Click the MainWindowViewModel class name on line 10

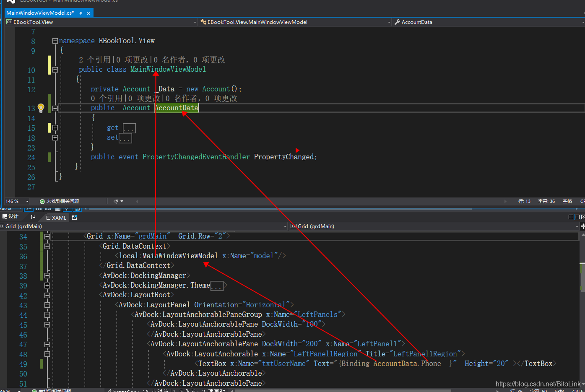(168, 70)
